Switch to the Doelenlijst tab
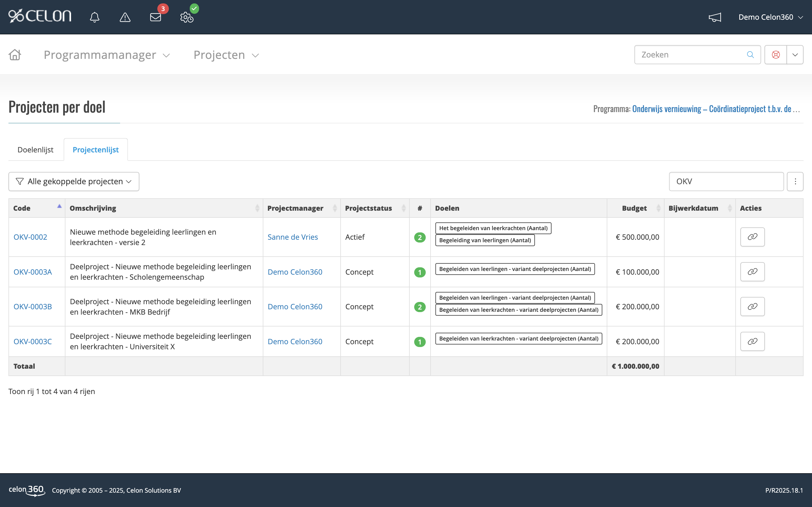 [35, 150]
